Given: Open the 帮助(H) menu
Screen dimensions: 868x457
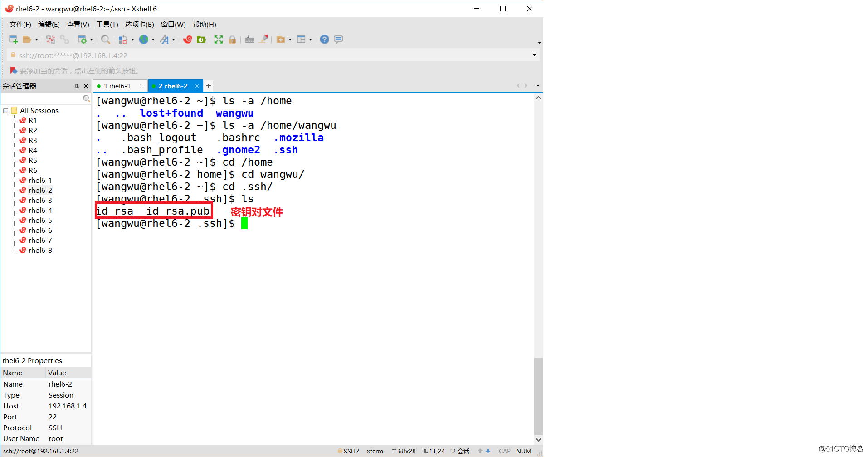Looking at the screenshot, I should 204,25.
